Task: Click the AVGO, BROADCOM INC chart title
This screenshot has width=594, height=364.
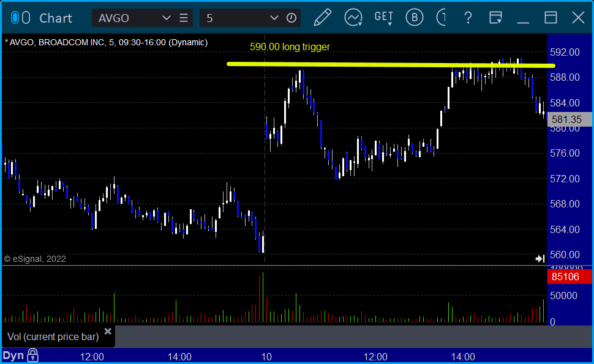Action: tap(107, 42)
